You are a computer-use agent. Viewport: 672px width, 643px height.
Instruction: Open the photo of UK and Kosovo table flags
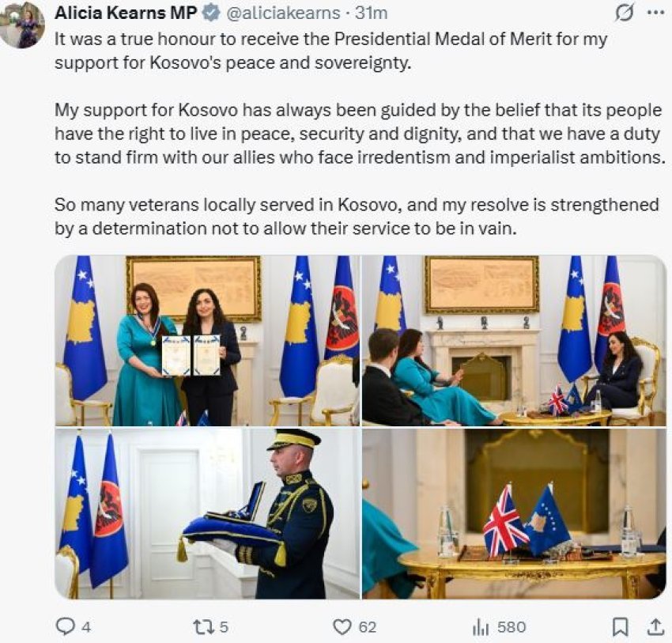coord(514,513)
